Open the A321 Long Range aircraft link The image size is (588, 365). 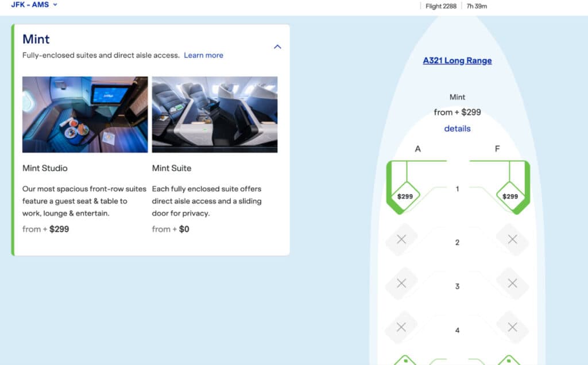[x=457, y=60]
